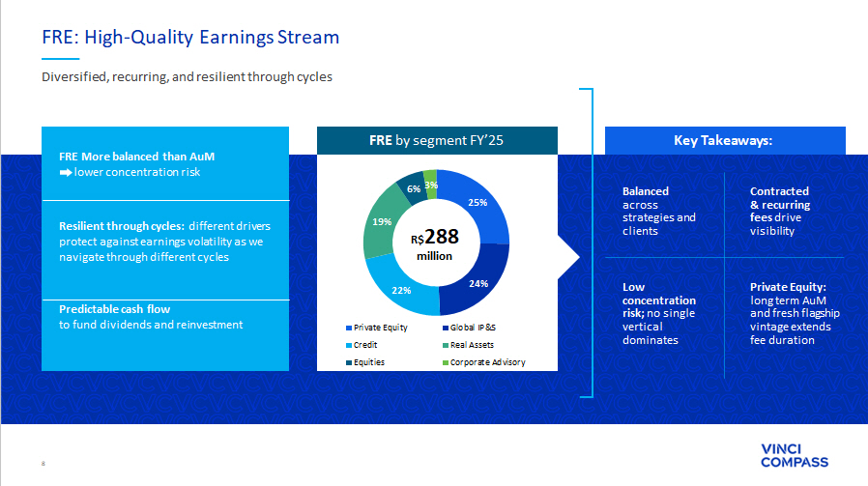
Task: Select the 24% donut chart segment
Action: (x=477, y=281)
